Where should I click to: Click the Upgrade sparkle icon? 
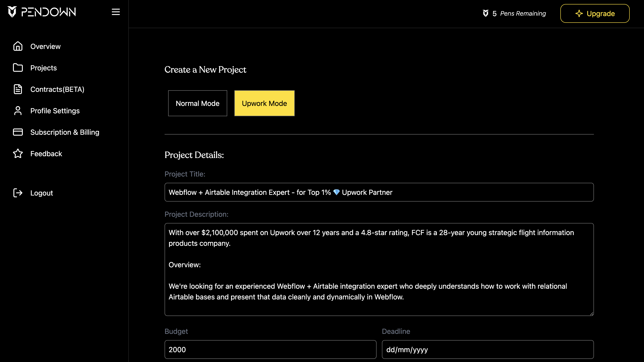(x=579, y=13)
